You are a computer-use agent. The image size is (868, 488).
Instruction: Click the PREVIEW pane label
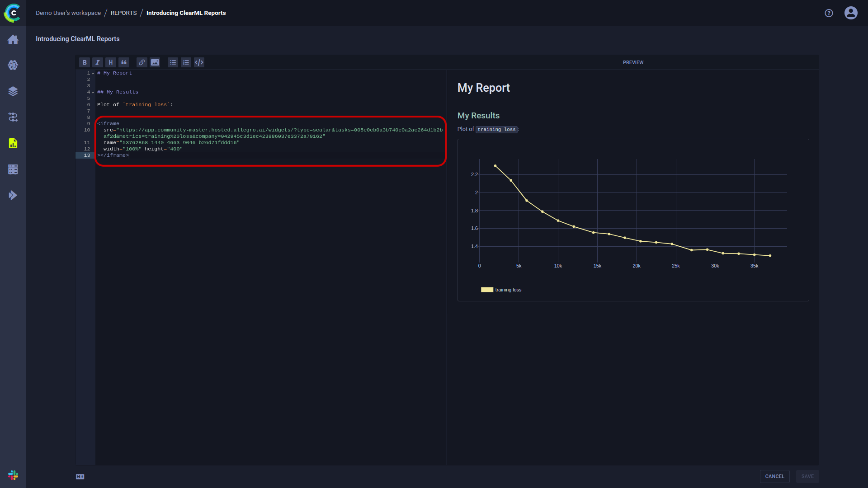(633, 62)
